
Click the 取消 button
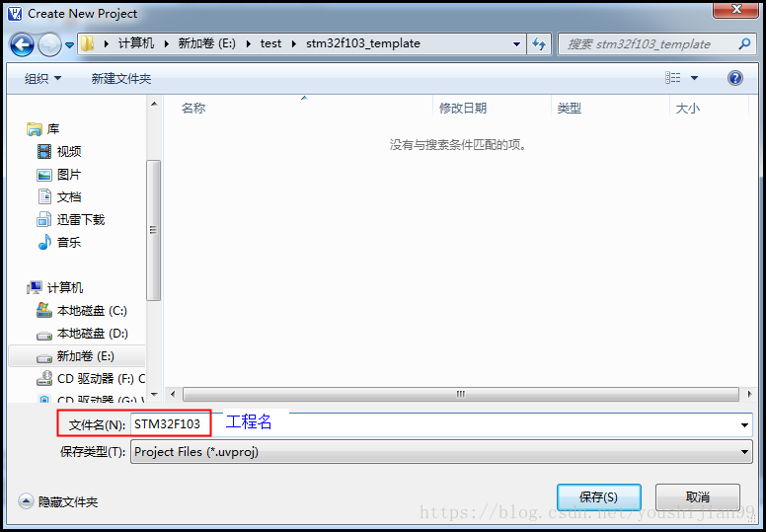tap(698, 497)
